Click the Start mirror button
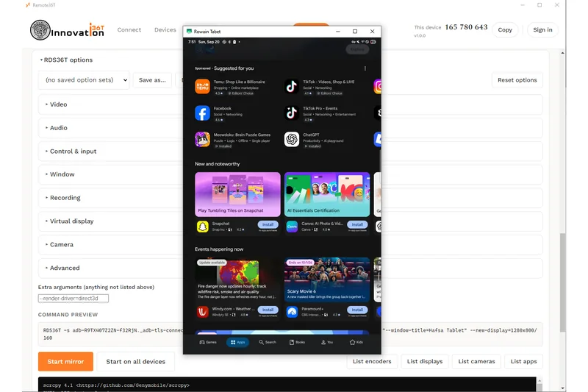Viewport: 588px width, 392px height. pyautogui.click(x=65, y=362)
